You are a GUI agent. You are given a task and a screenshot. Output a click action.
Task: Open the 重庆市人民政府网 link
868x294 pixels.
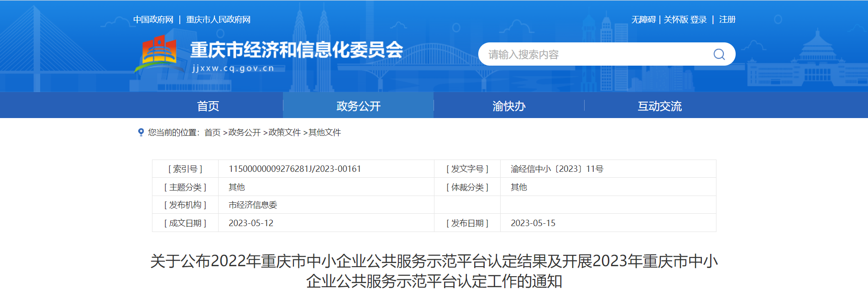218,20
